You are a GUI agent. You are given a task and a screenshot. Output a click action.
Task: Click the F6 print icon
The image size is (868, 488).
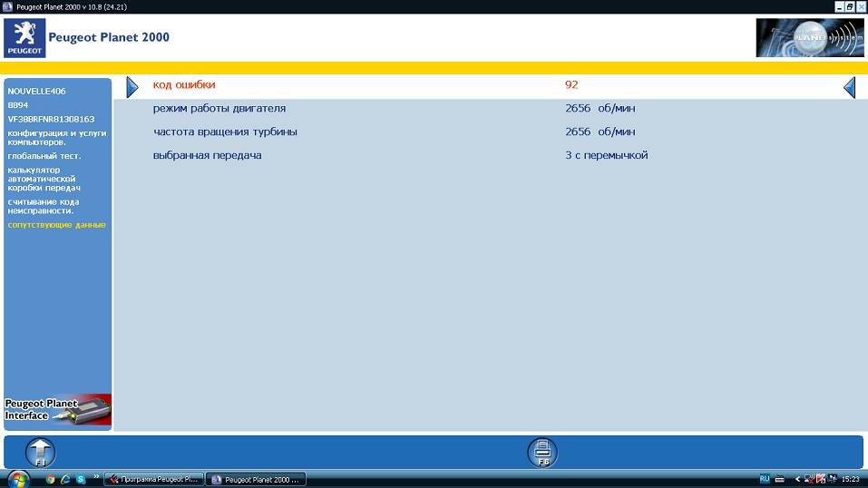[x=542, y=452]
